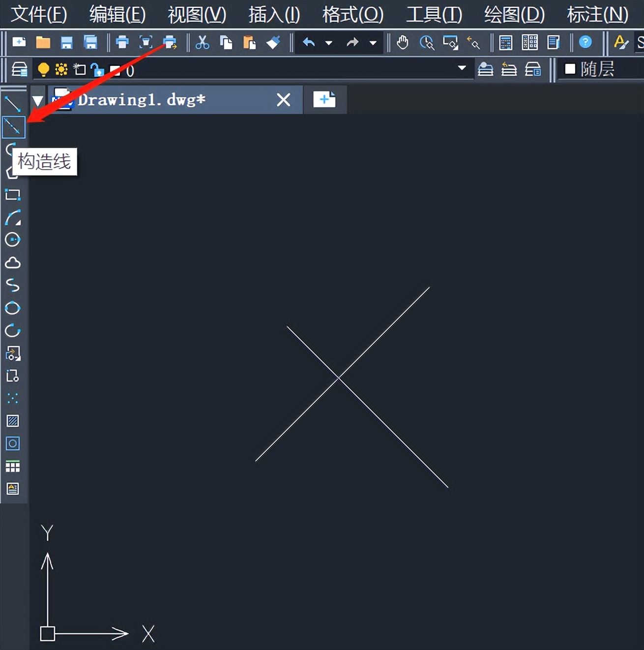Activate the Construction Line tool
The width and height of the screenshot is (644, 650).
(13, 126)
